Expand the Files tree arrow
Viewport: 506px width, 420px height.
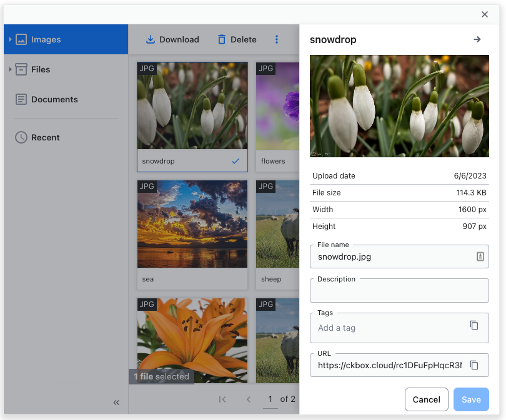(11, 69)
